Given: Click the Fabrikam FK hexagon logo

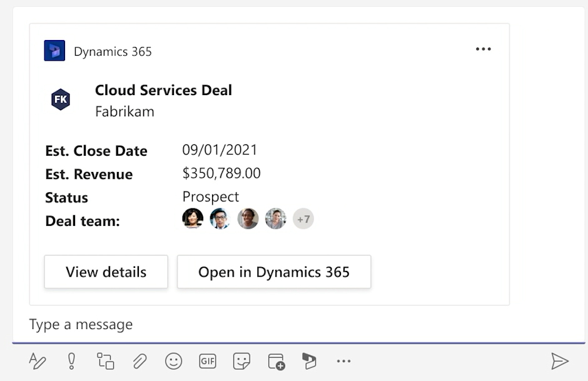Looking at the screenshot, I should click(61, 99).
